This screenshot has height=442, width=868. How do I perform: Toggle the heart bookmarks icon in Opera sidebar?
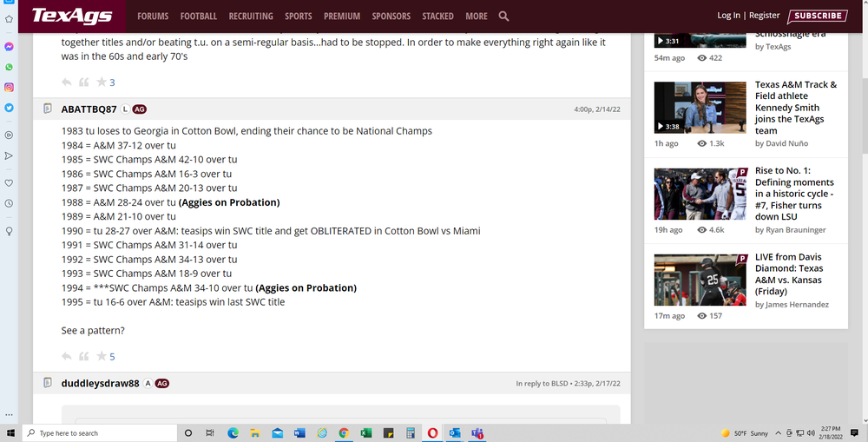(x=9, y=183)
